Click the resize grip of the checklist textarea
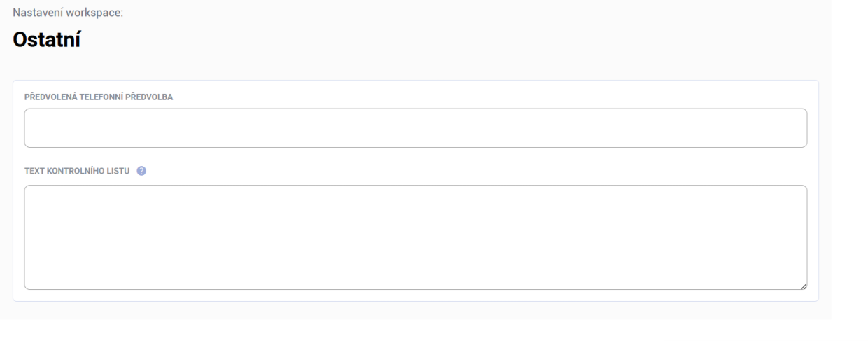Screen dimensions: 868x341 [803, 286]
